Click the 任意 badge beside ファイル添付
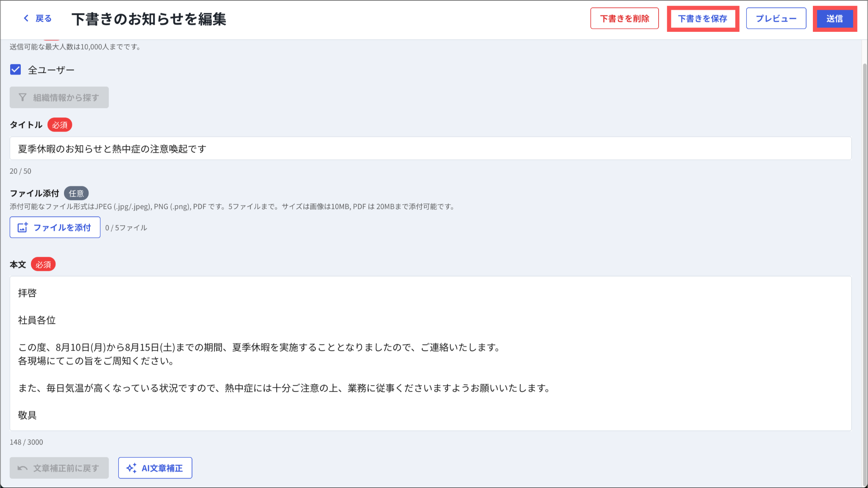Image resolution: width=868 pixels, height=488 pixels. click(x=76, y=193)
